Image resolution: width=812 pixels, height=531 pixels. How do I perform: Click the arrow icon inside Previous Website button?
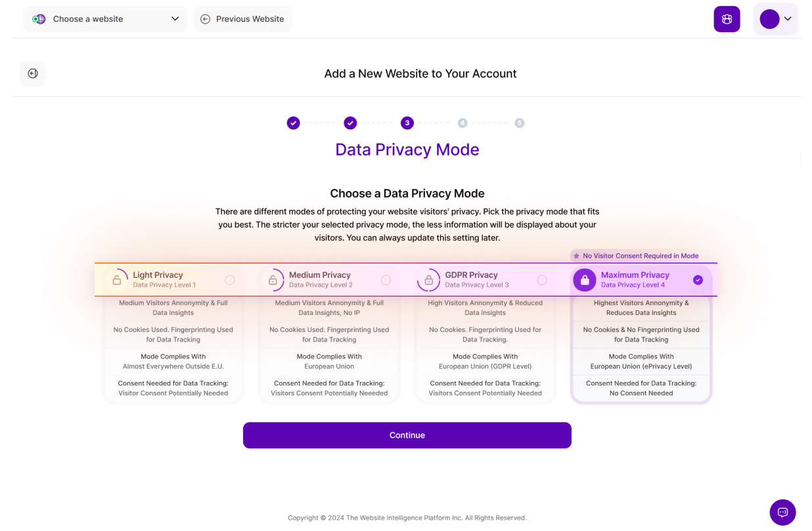click(206, 19)
